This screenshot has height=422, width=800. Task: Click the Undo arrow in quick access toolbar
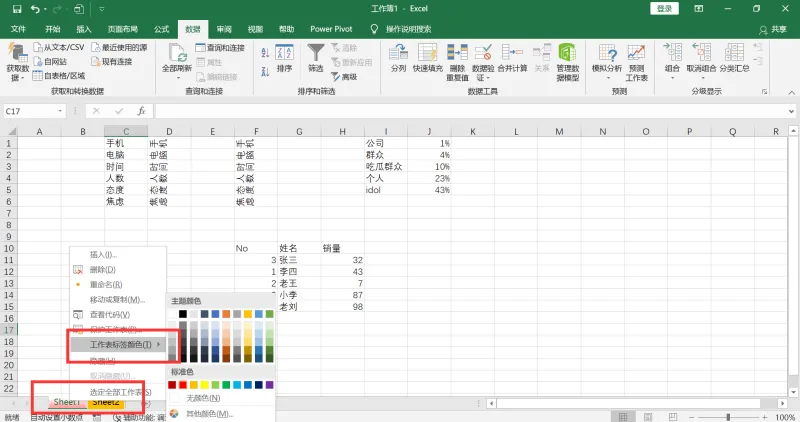click(x=35, y=9)
